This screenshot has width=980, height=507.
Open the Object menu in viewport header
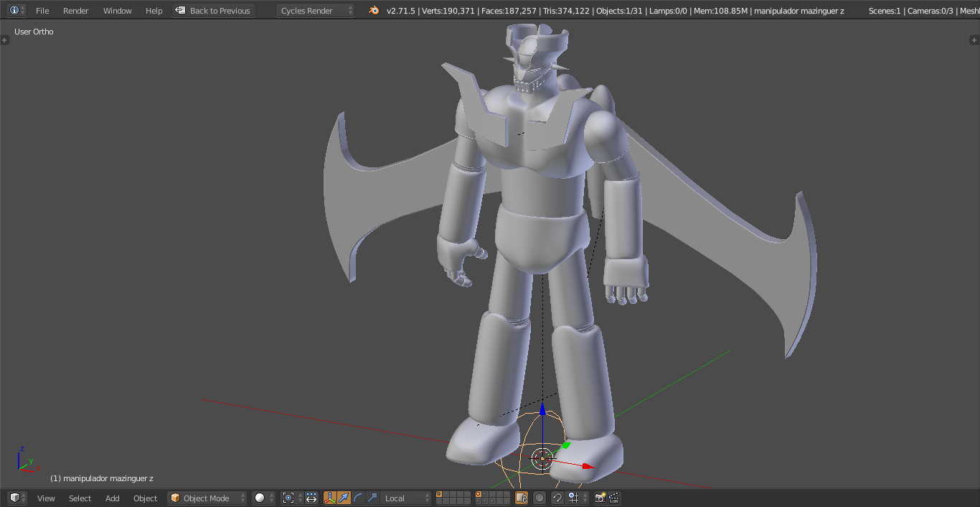tap(145, 498)
